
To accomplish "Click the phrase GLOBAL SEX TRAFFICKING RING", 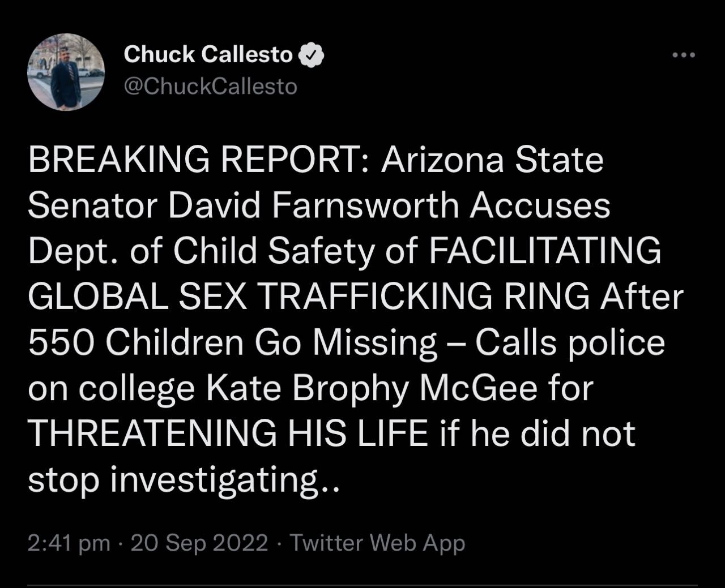I will (308, 297).
